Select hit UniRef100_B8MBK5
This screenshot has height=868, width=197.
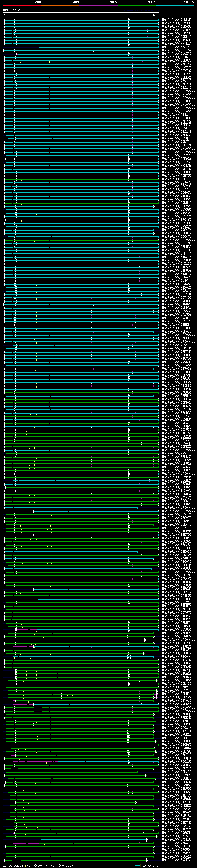coord(176,457)
